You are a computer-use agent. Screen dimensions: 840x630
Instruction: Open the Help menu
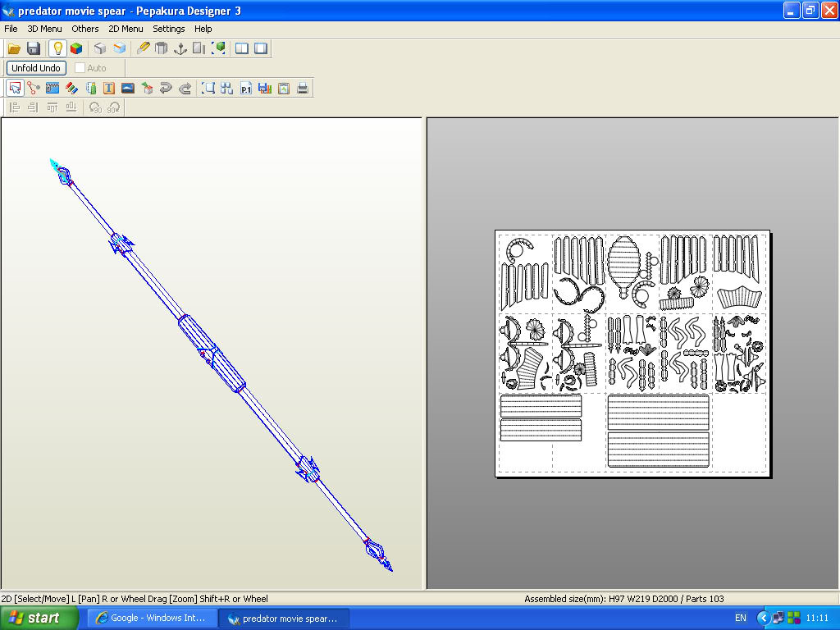pyautogui.click(x=203, y=29)
